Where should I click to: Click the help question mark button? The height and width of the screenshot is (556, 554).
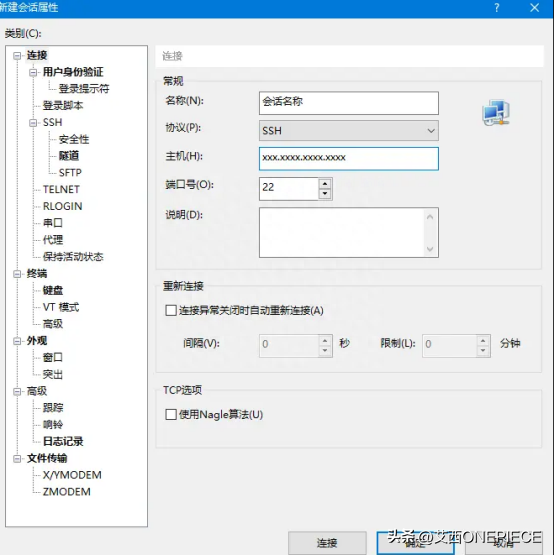(x=497, y=8)
